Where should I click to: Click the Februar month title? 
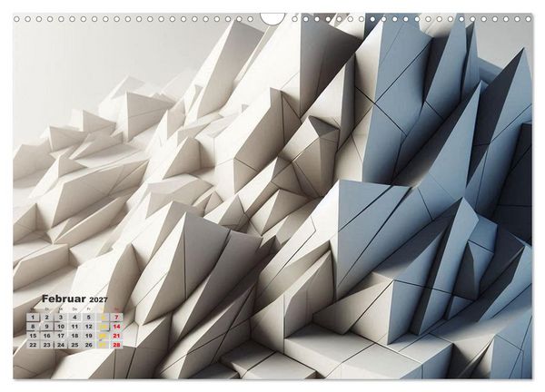coord(64,299)
